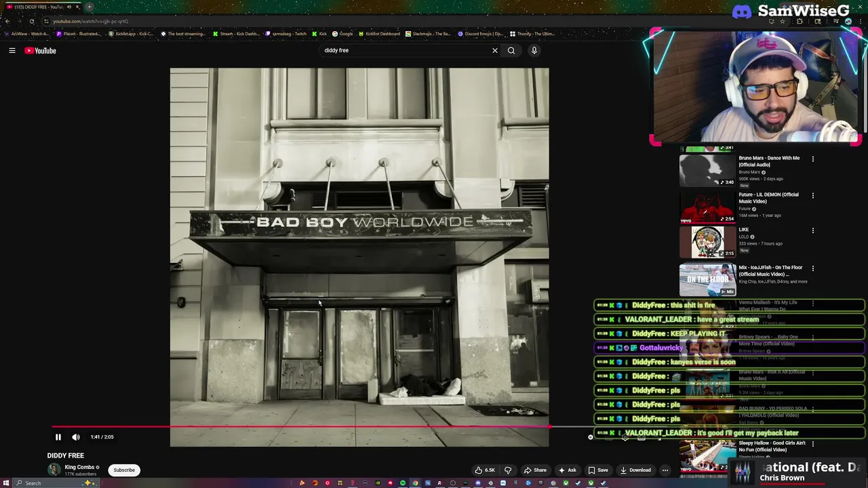Open the Discord Emojis bookmark
868x488 pixels.
(x=481, y=34)
